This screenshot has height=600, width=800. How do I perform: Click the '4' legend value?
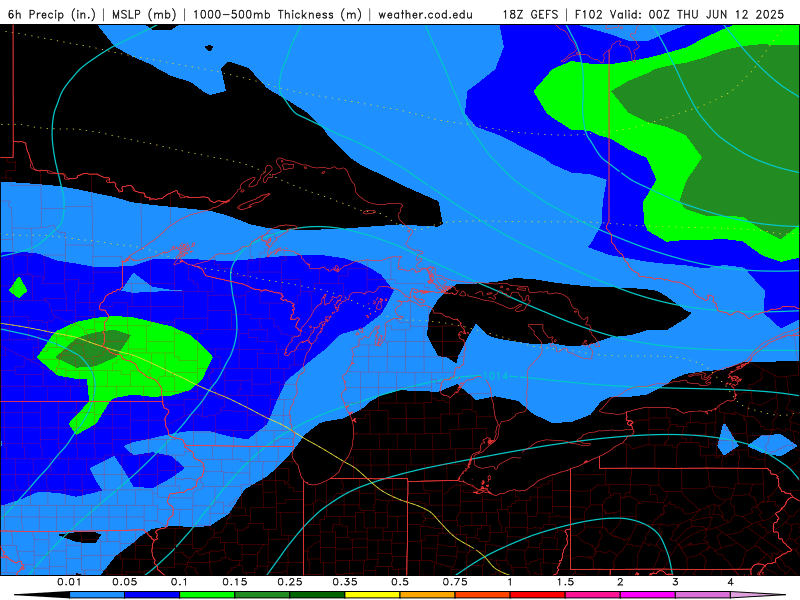[x=731, y=582]
